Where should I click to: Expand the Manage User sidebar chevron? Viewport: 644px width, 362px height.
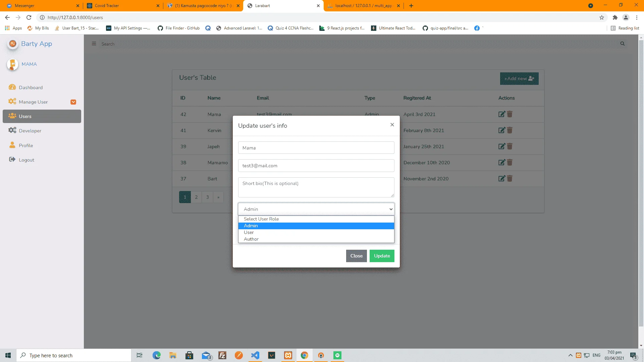pos(73,102)
